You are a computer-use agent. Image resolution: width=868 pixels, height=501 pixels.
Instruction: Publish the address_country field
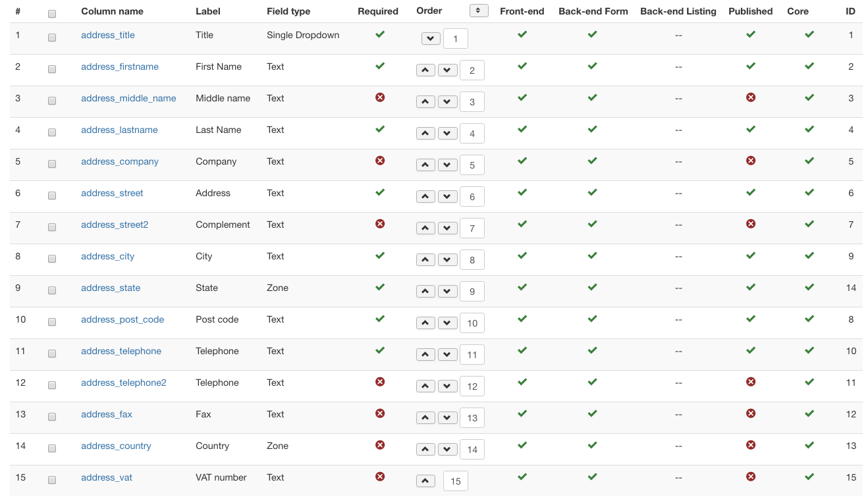coord(750,445)
